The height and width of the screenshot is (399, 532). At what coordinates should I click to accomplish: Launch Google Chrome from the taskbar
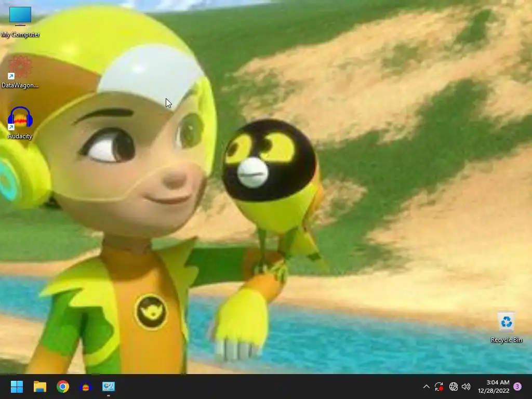(63, 387)
